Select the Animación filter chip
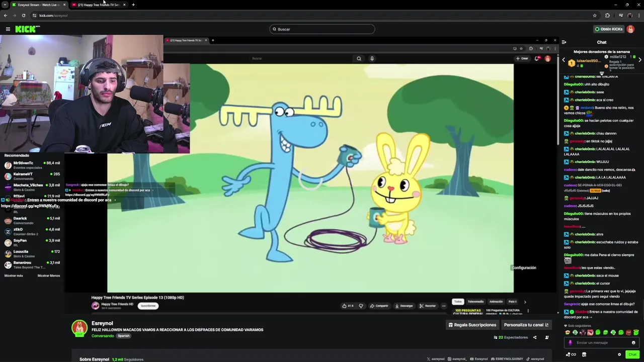The height and width of the screenshot is (362, 644). pyautogui.click(x=496, y=302)
